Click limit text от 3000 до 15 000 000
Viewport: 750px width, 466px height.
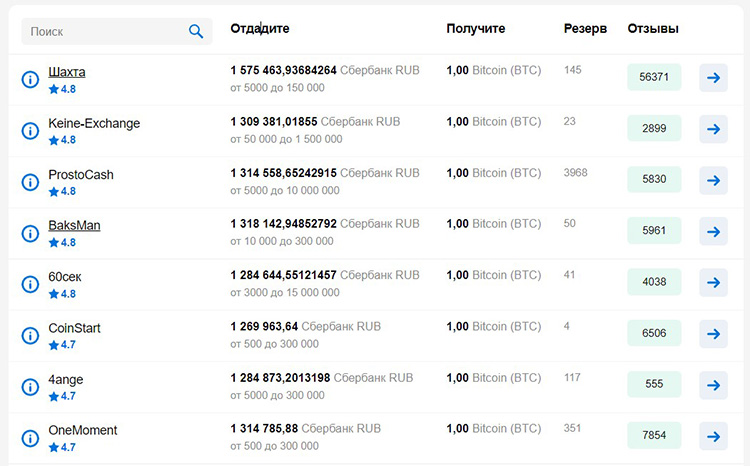tap(285, 293)
